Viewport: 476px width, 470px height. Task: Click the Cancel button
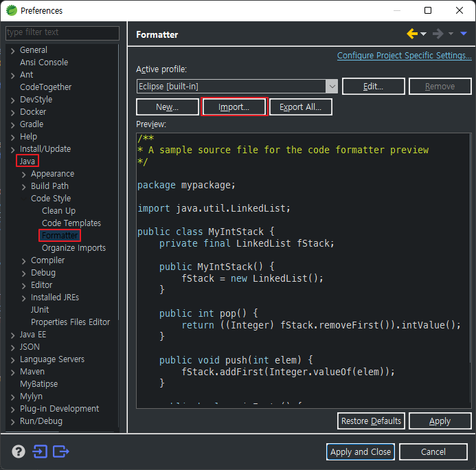(x=433, y=451)
